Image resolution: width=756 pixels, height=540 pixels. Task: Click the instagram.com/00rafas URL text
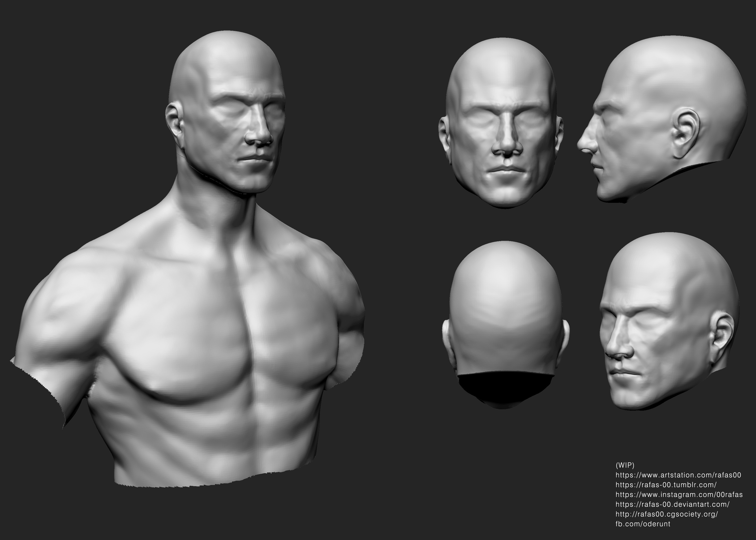[679, 494]
